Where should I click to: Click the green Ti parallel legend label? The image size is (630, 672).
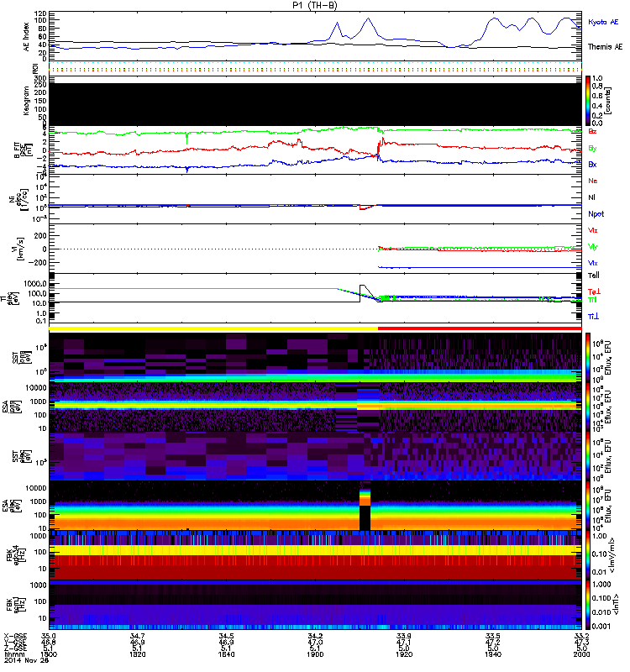(592, 300)
